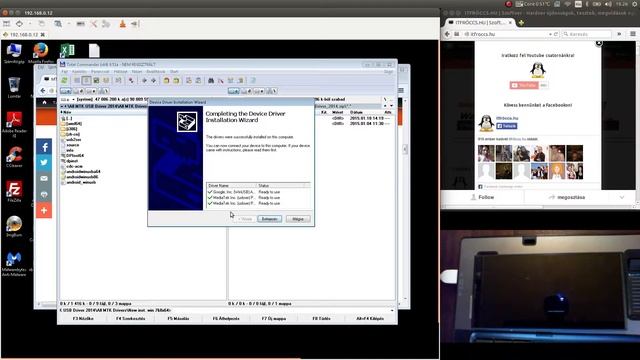Click the Total Commander command line field

pos(280,310)
